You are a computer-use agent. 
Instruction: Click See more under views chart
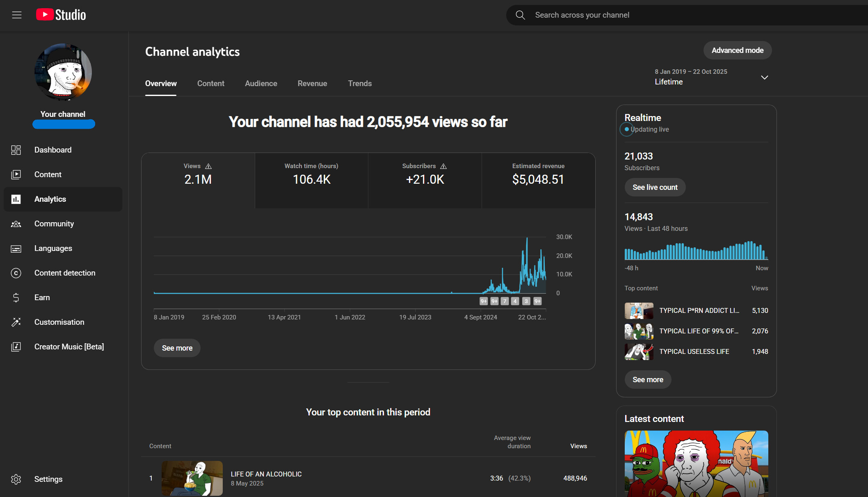point(177,348)
